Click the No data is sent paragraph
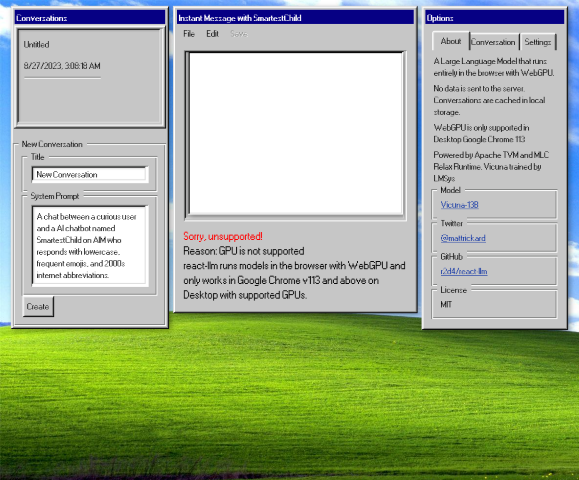 point(489,100)
